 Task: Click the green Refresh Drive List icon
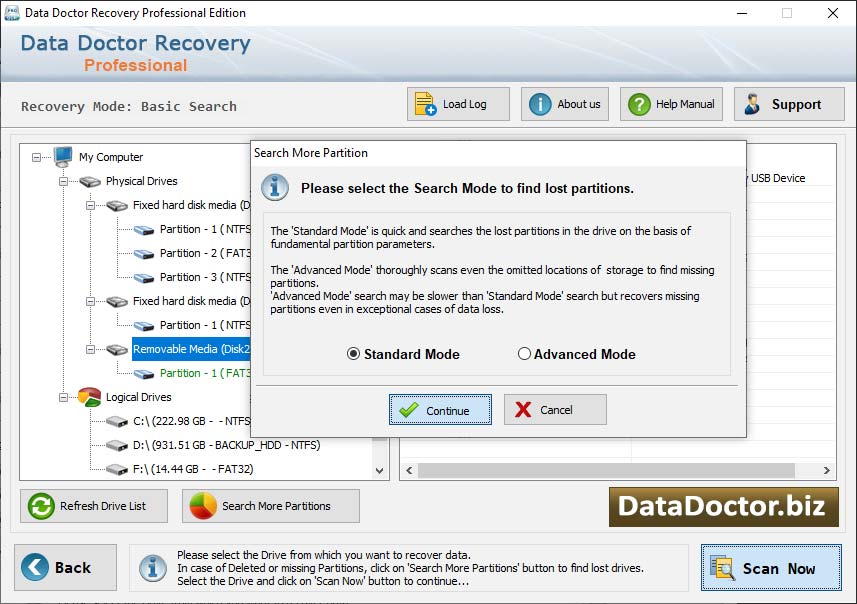41,506
